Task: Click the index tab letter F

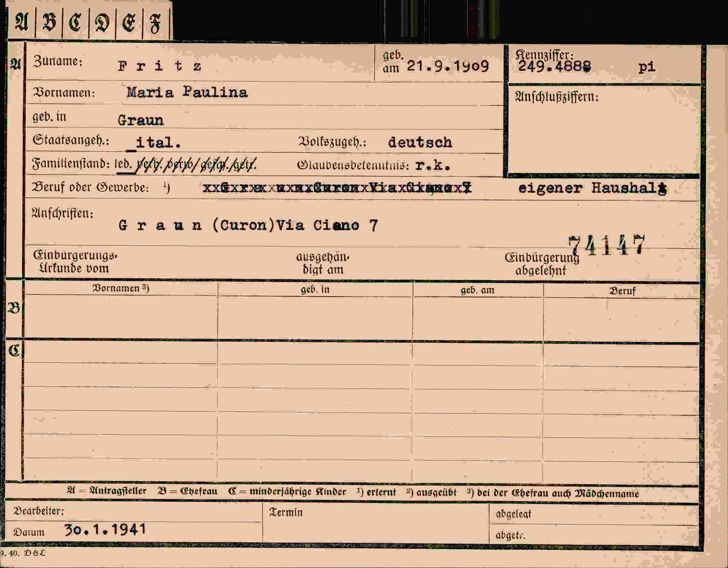Action: click(155, 24)
